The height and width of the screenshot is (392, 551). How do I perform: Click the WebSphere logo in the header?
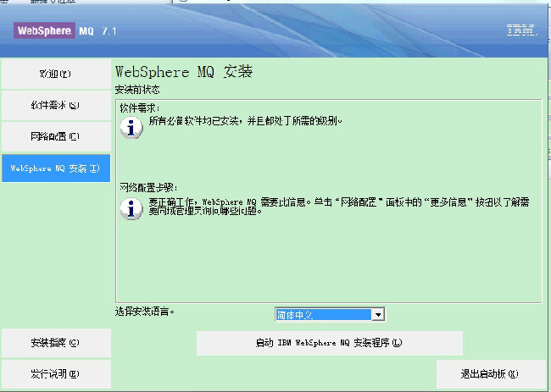click(x=44, y=30)
